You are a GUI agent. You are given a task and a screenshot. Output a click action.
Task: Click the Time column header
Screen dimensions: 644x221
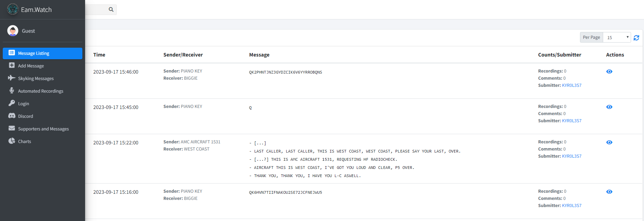99,55
